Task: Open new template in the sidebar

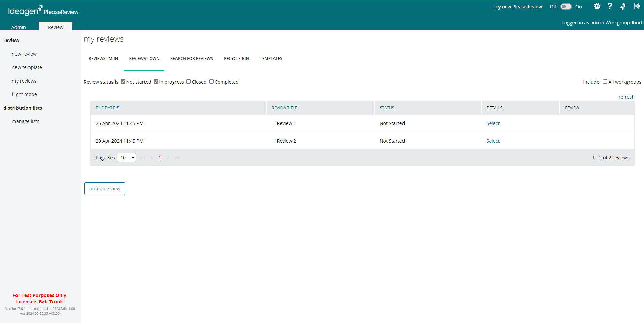Action: [27, 67]
